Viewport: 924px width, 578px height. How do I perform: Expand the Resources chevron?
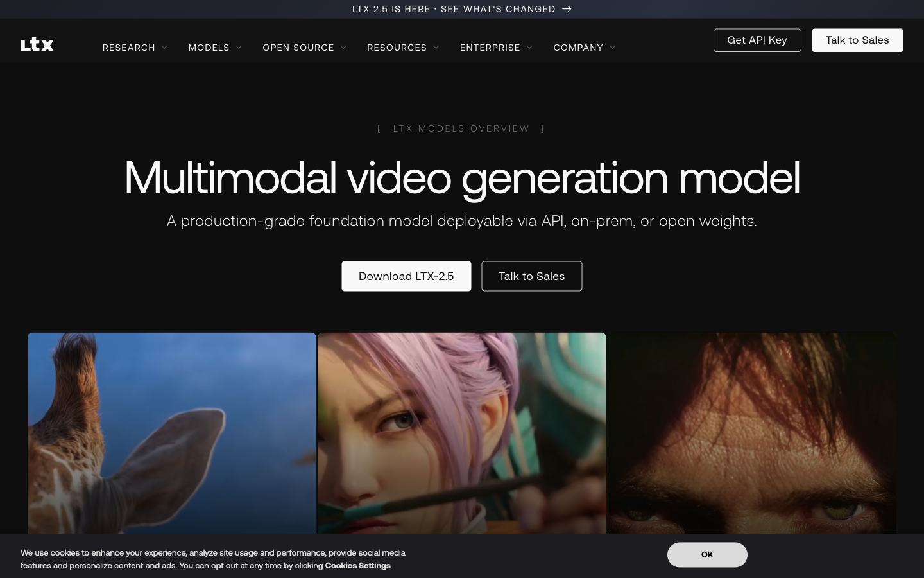click(x=436, y=48)
